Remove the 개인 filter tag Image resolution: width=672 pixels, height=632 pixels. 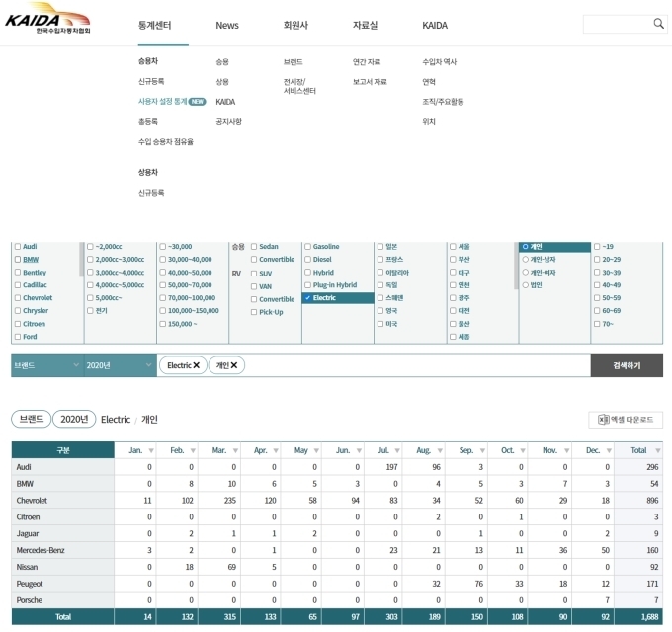click(234, 365)
